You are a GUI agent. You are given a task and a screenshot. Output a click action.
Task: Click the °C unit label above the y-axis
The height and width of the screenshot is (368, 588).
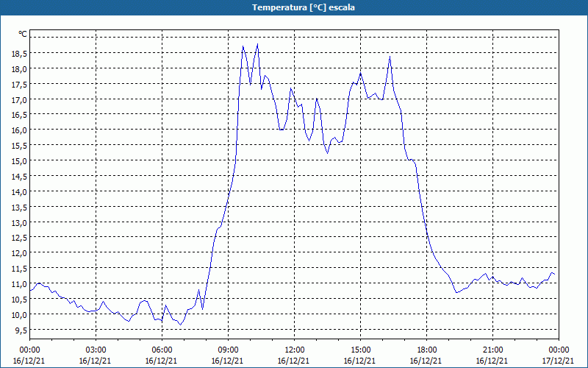pyautogui.click(x=23, y=34)
